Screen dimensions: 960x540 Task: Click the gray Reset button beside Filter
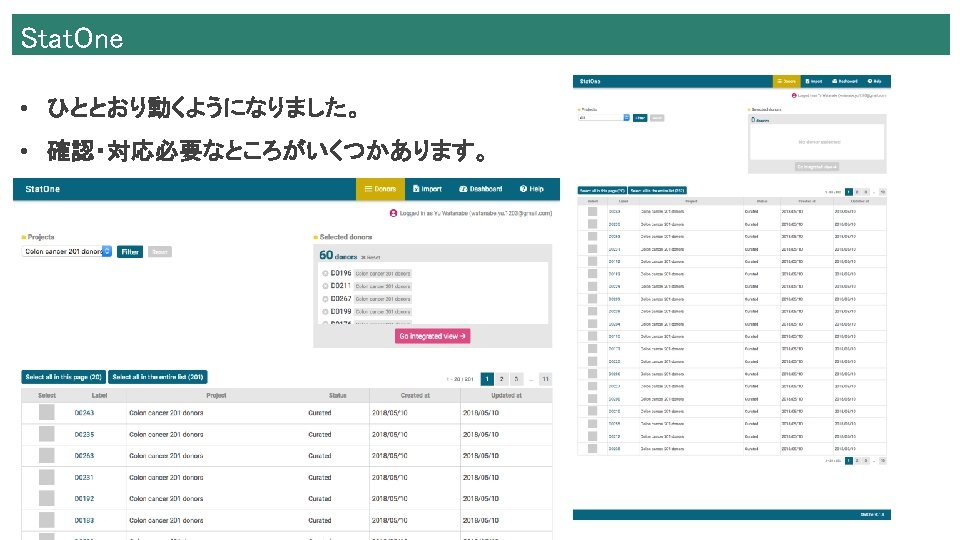160,252
